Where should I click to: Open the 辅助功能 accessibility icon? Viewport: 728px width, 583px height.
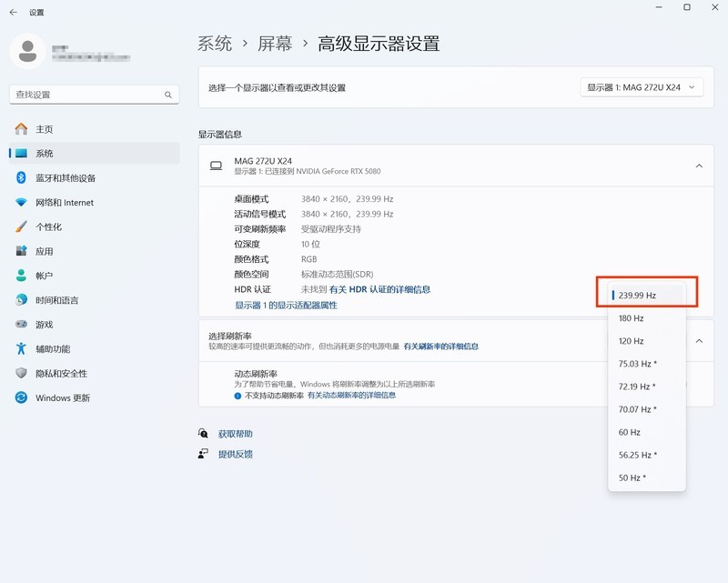pyautogui.click(x=21, y=349)
